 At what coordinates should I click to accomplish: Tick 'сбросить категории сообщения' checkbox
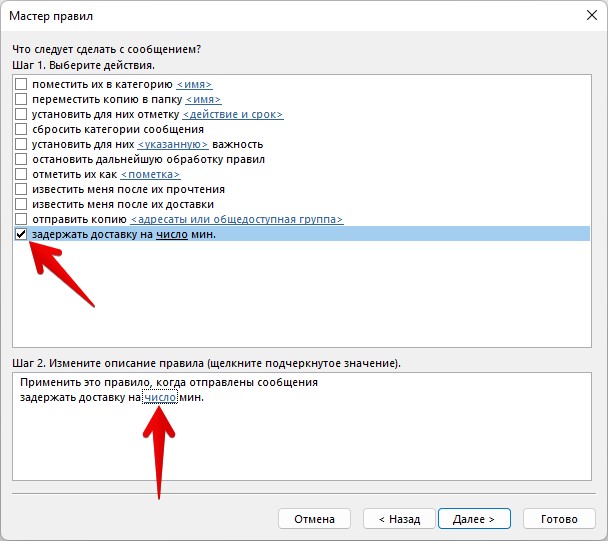(21, 129)
